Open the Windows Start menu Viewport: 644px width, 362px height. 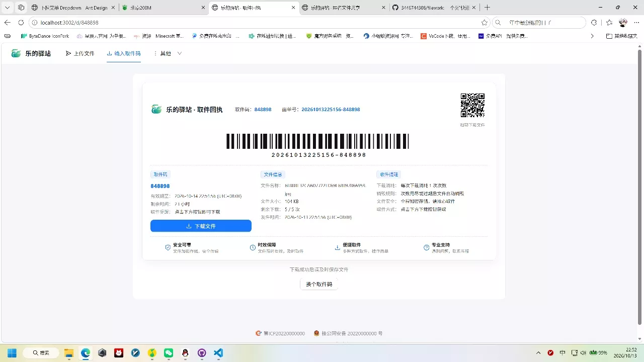click(x=12, y=353)
